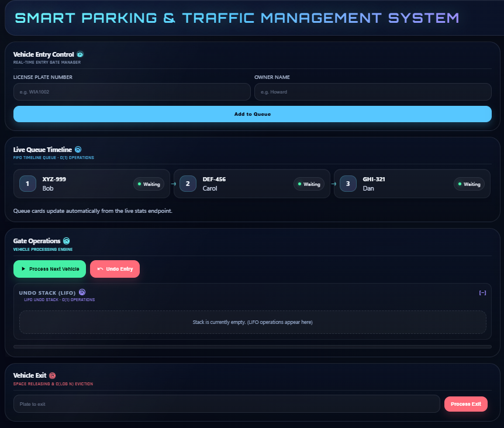
Task: Click the Vehicle Exit heading
Action: pyautogui.click(x=30, y=375)
